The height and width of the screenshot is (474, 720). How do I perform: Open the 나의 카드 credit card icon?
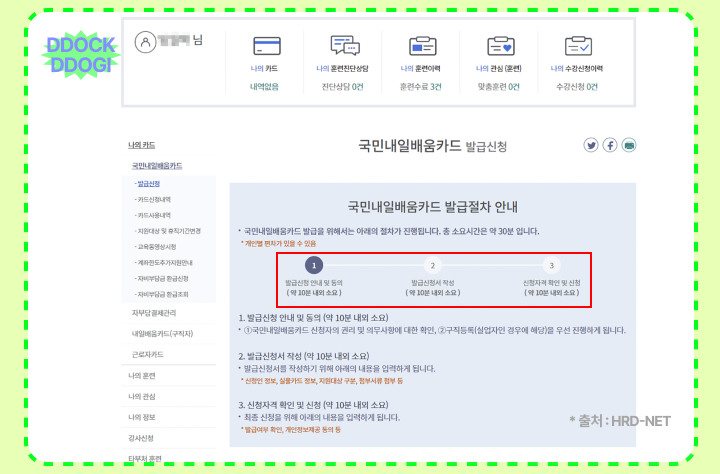267,46
